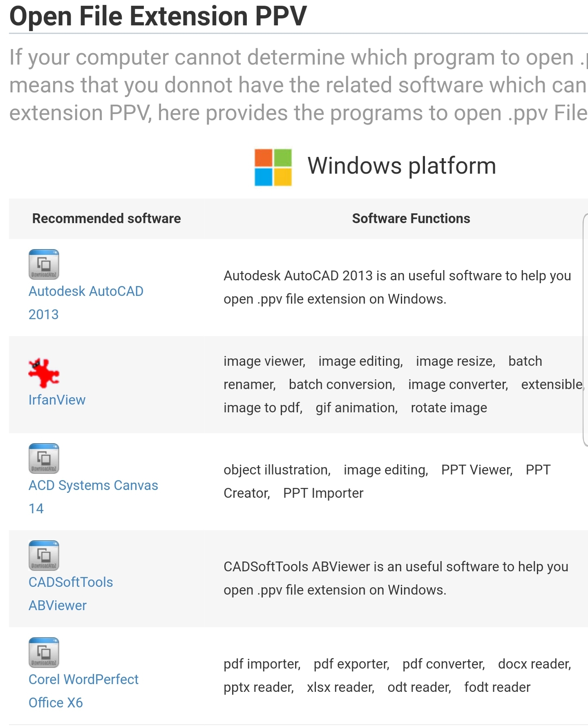Click the 'PPT Viewer' function text
Screen dimensions: 588x727
coord(476,470)
